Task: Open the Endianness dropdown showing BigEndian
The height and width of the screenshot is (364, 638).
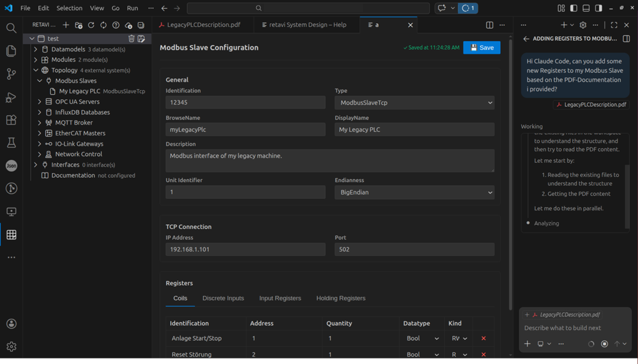Action: pyautogui.click(x=415, y=192)
